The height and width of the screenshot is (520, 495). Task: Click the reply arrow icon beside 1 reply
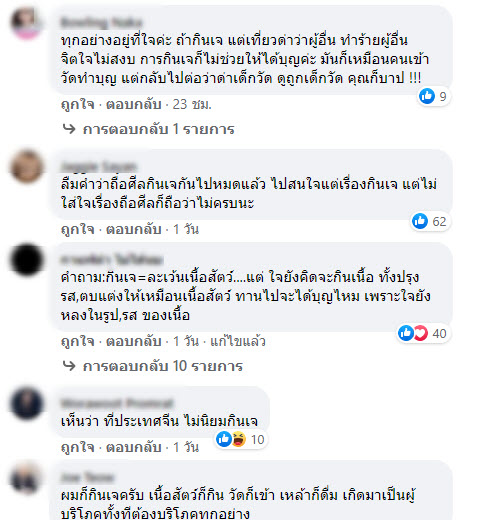pyautogui.click(x=69, y=128)
